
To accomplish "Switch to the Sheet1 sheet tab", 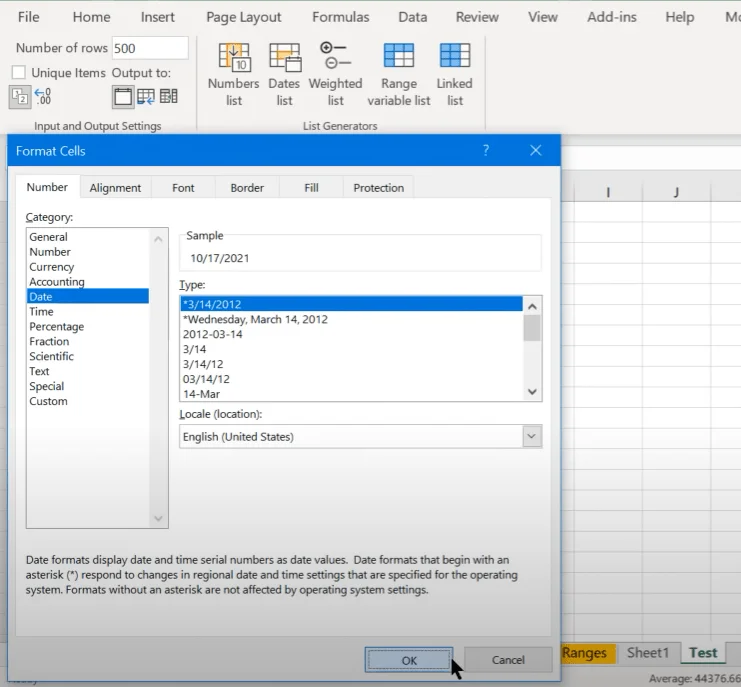I will (648, 653).
